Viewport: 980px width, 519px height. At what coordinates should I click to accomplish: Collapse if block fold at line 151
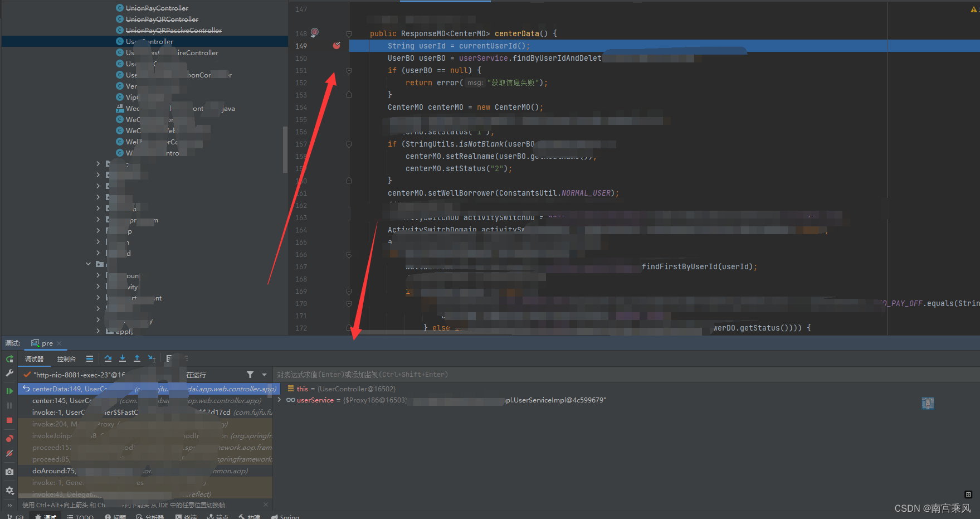[349, 70]
